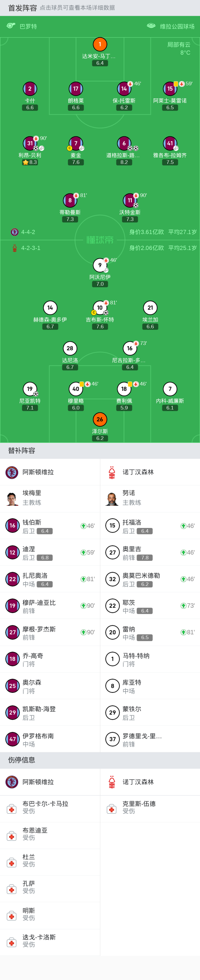The height and width of the screenshot is (980, 200).
Task: Click the Nottingham Forest crest beside 4-2-3-1
Action: coord(14,248)
